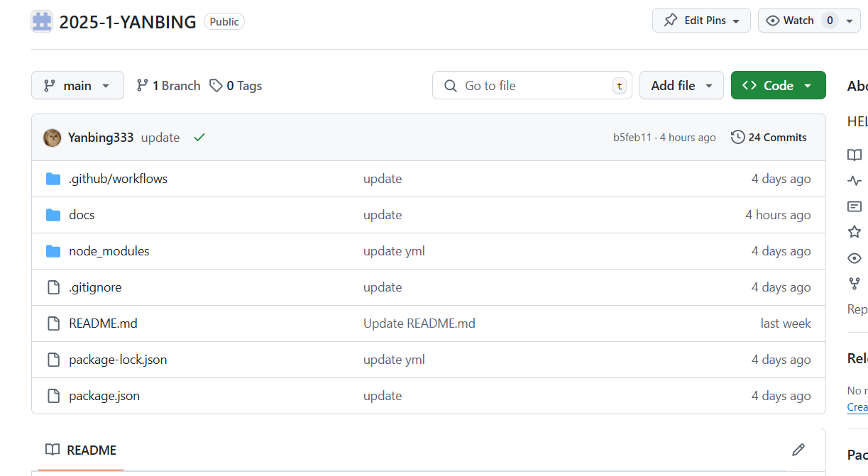Viewport: 868px width, 476px height.
Task: Edit the README with the pencil icon
Action: click(x=798, y=450)
